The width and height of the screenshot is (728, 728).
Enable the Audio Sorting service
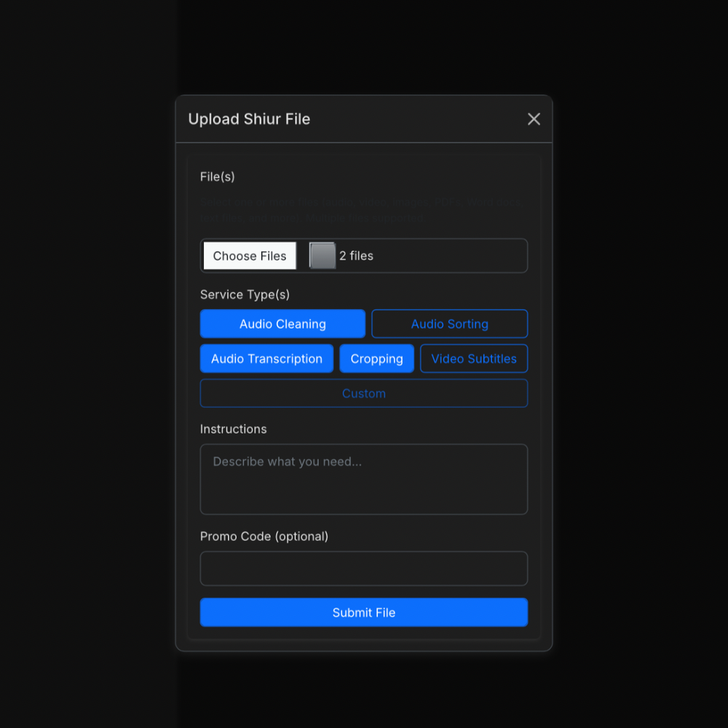449,323
